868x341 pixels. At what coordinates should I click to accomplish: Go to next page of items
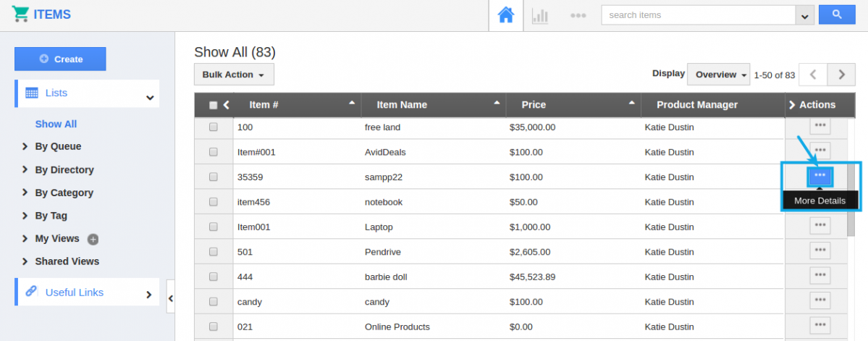841,75
